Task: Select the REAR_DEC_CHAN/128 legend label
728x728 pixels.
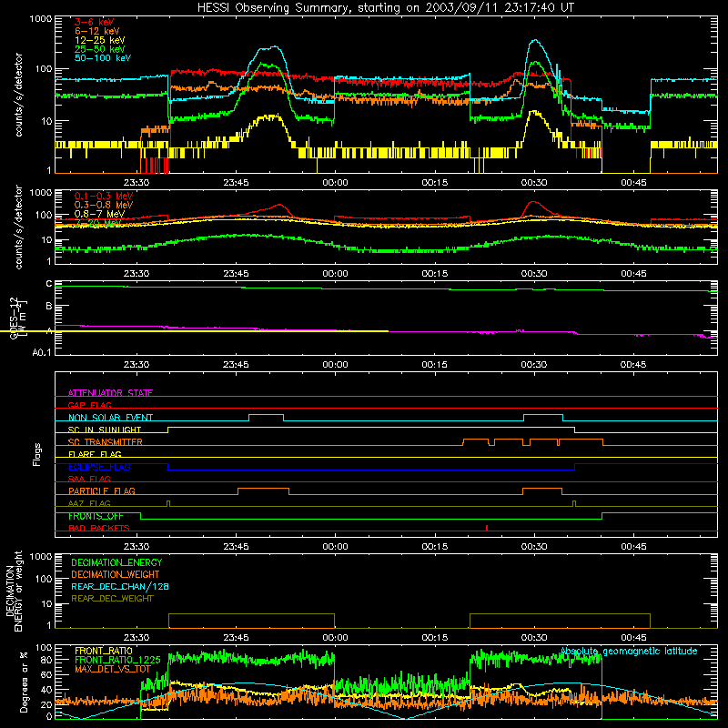Action: pyautogui.click(x=120, y=586)
